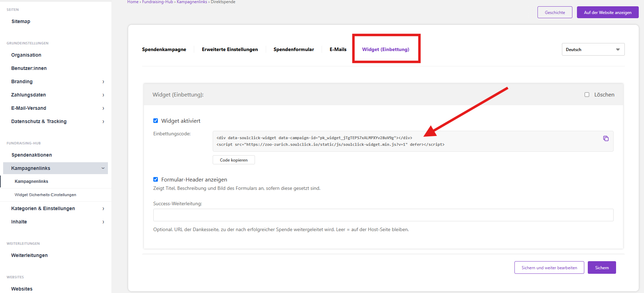The width and height of the screenshot is (644, 293).
Task: Switch to the Spendenkampagne tab
Action: [164, 49]
